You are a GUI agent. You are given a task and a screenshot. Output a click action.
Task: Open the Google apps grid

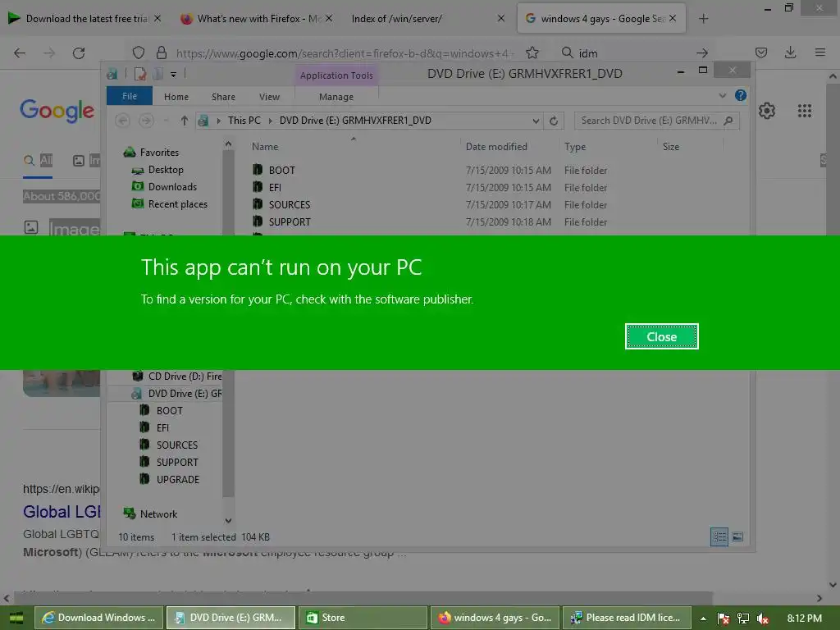[804, 111]
